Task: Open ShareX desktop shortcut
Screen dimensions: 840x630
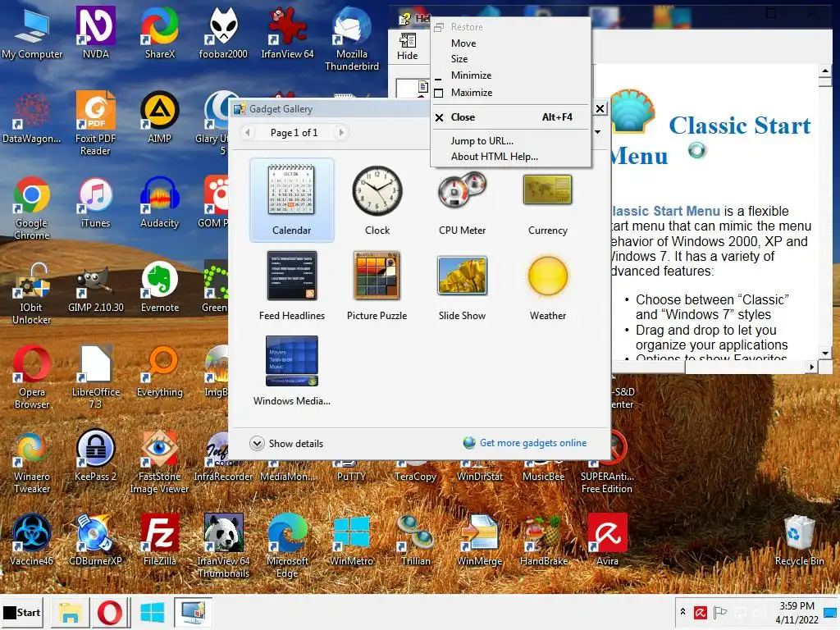Action: tap(160, 33)
